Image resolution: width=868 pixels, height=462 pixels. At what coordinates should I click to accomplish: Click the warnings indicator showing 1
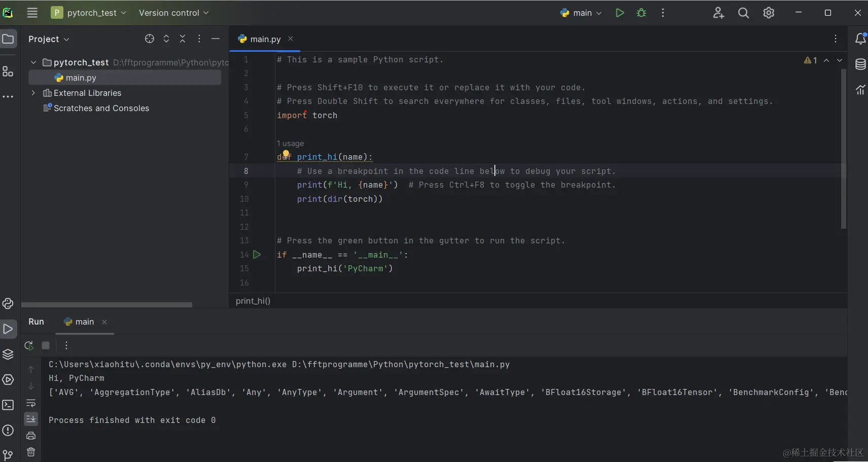pos(810,60)
